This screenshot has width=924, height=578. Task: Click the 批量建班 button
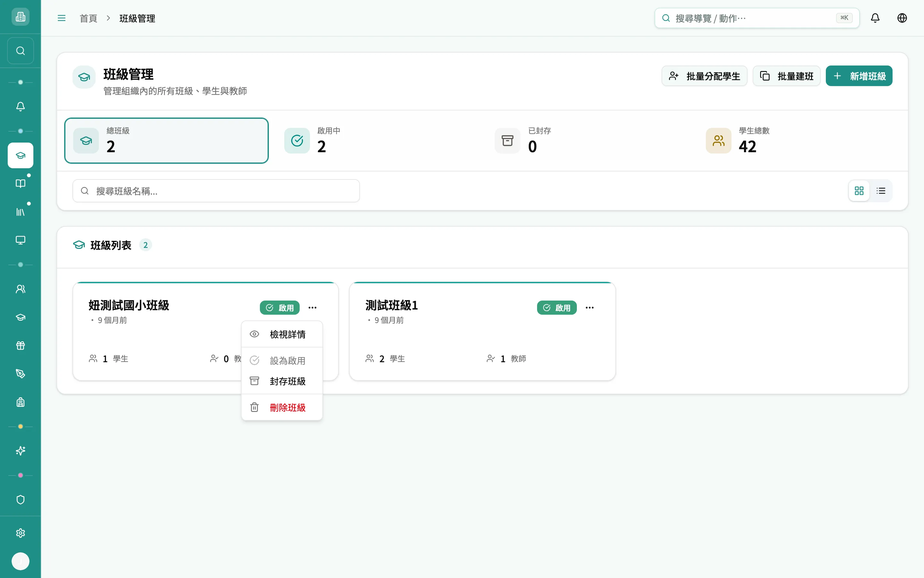pyautogui.click(x=787, y=76)
